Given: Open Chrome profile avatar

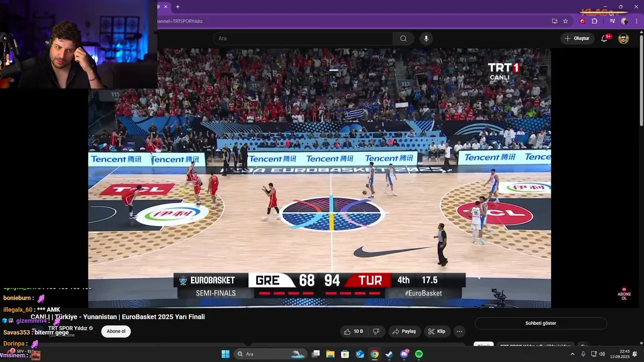Looking at the screenshot, I should pos(624,21).
